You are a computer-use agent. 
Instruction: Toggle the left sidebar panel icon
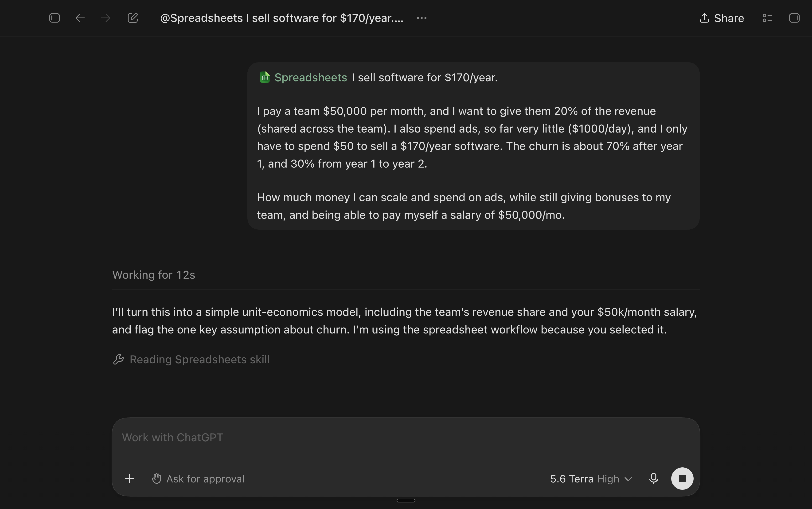click(x=55, y=18)
